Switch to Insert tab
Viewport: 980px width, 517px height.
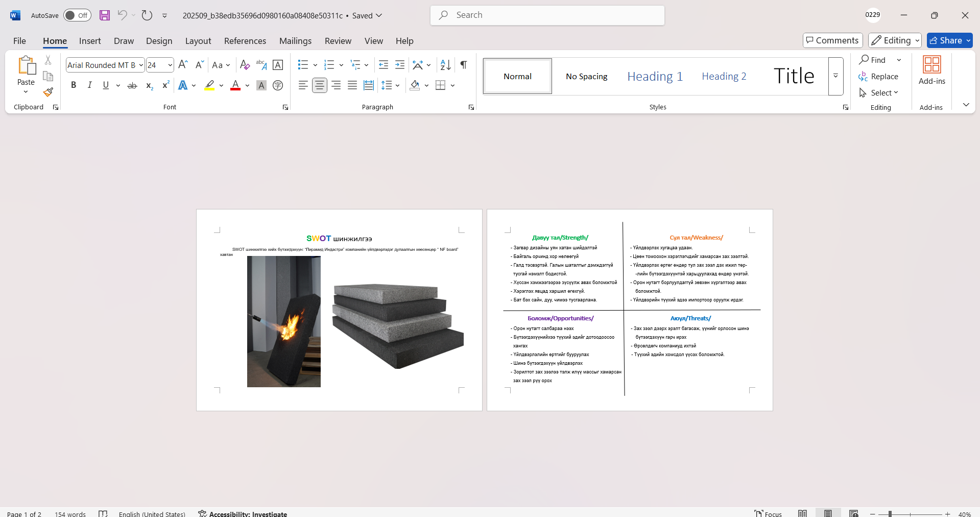[90, 41]
